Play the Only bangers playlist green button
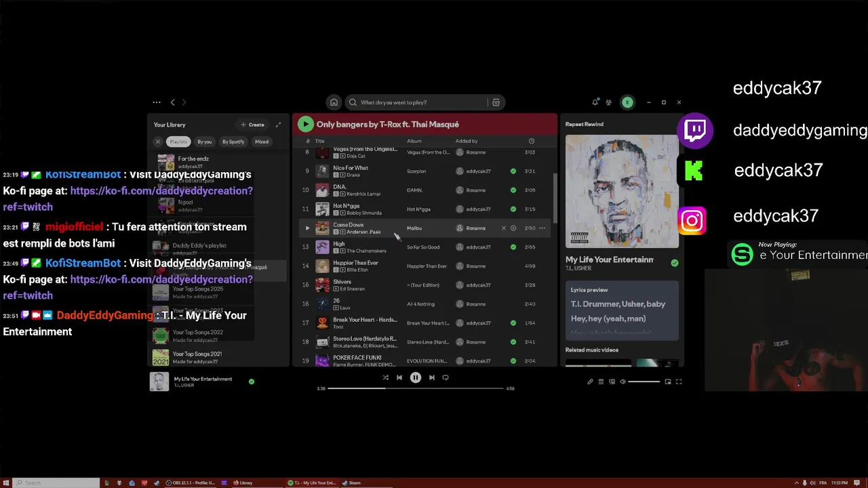Screen dimensions: 868x488 click(305, 124)
